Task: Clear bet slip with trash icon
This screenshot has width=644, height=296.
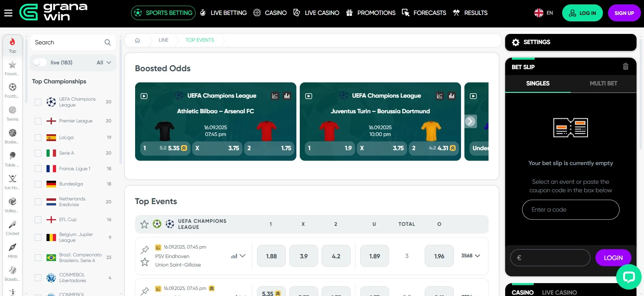Action: tap(626, 66)
